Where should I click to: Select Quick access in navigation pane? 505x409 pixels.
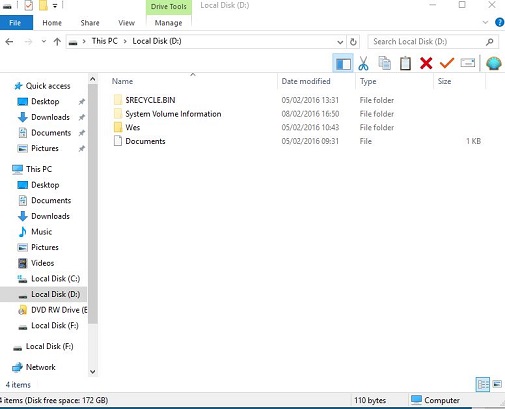(x=48, y=86)
